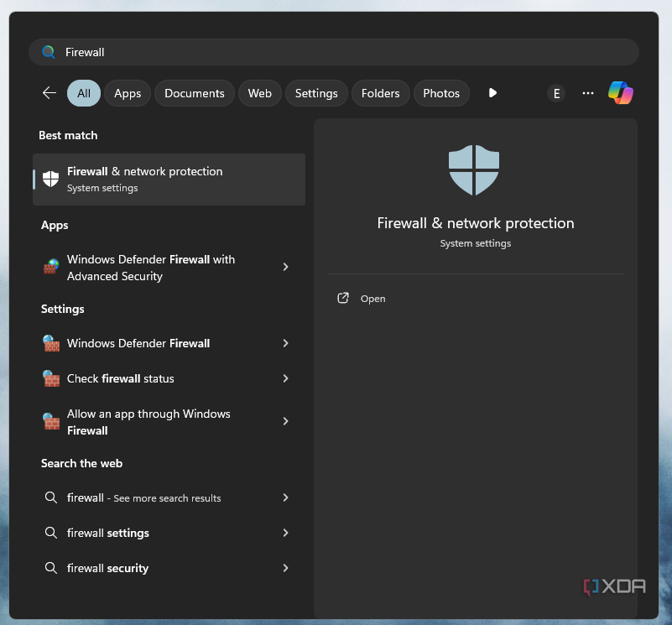Expand the firewall settings web result chevron
The image size is (672, 625).
click(285, 533)
